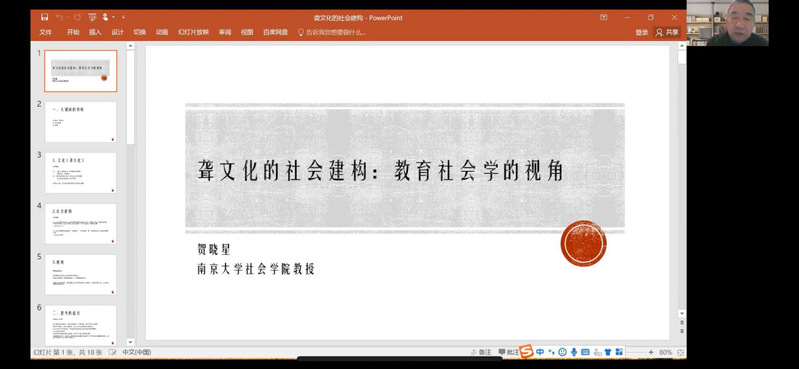Open the ribbon display options button
Viewport: 799px width, 369px height.
tap(604, 17)
